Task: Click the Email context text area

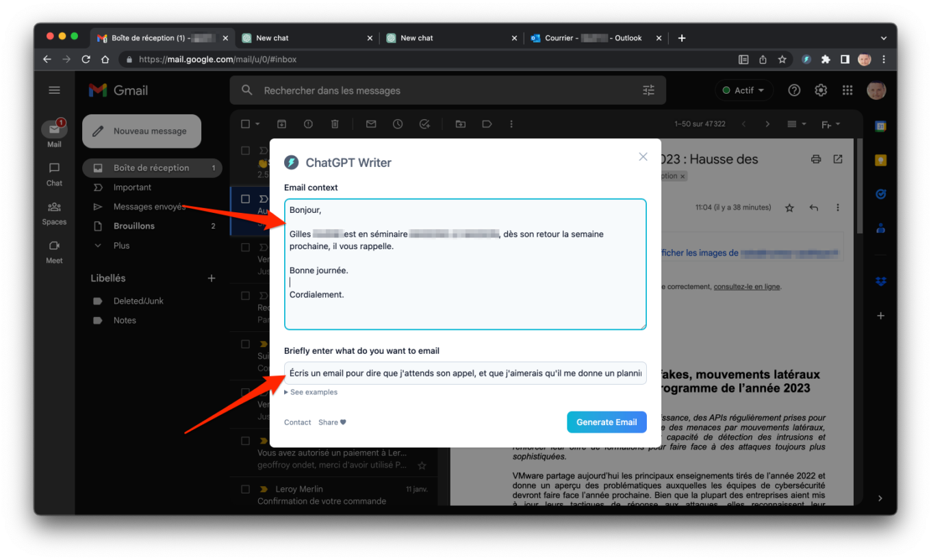Action: [x=465, y=264]
